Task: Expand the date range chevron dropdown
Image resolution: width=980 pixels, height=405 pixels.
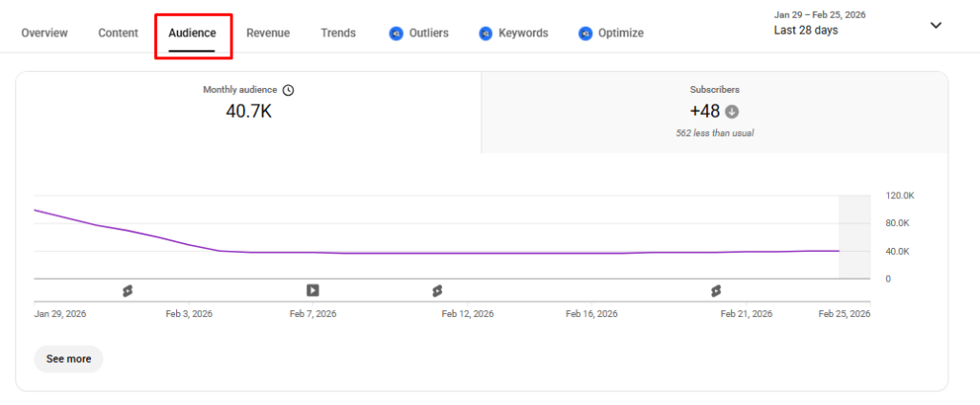Action: [x=936, y=25]
